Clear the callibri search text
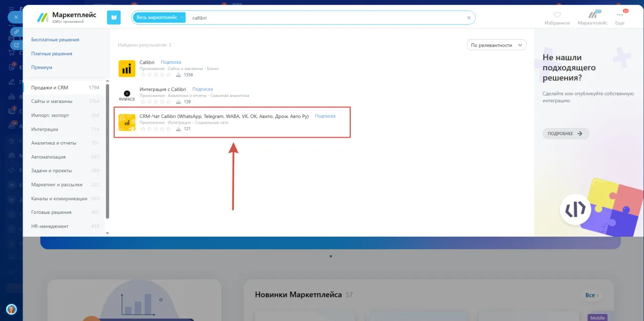 468,18
